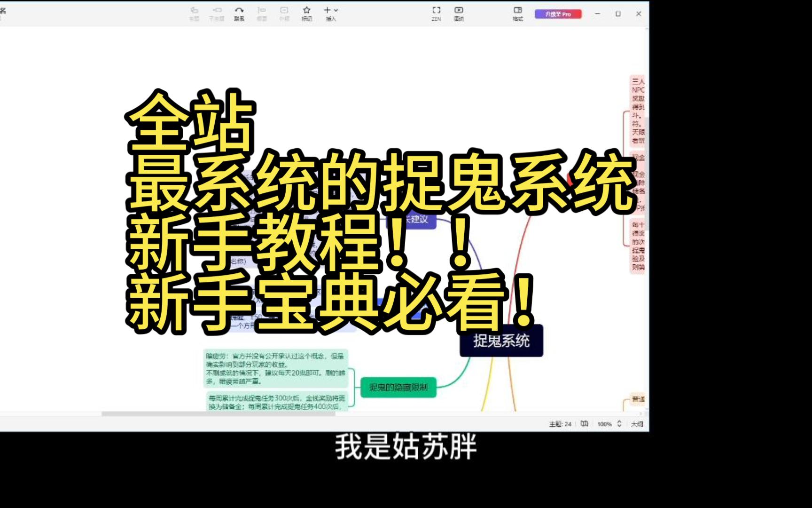The height and width of the screenshot is (508, 812).
Task: Open the zoom level stepper control
Action: [619, 424]
